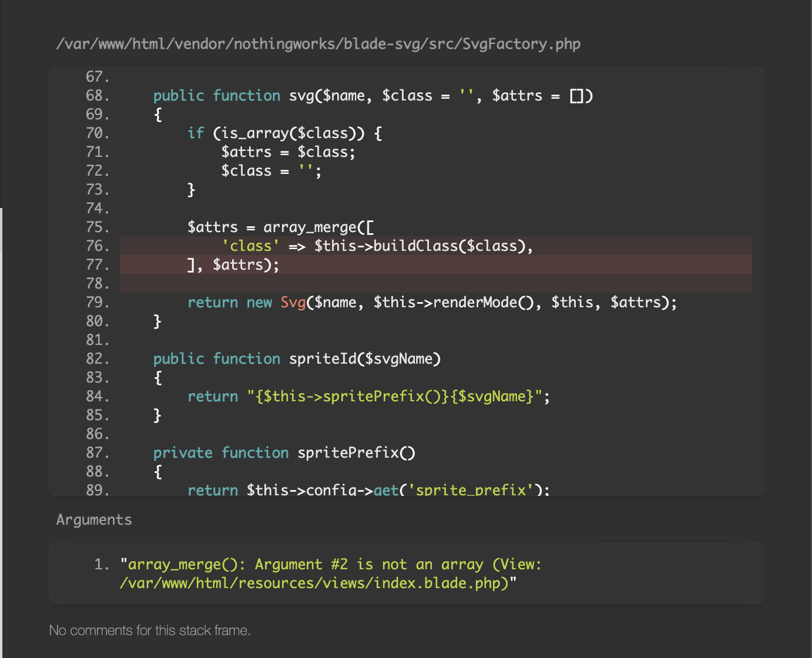Click line number 80.
The image size is (812, 658).
click(x=98, y=321)
